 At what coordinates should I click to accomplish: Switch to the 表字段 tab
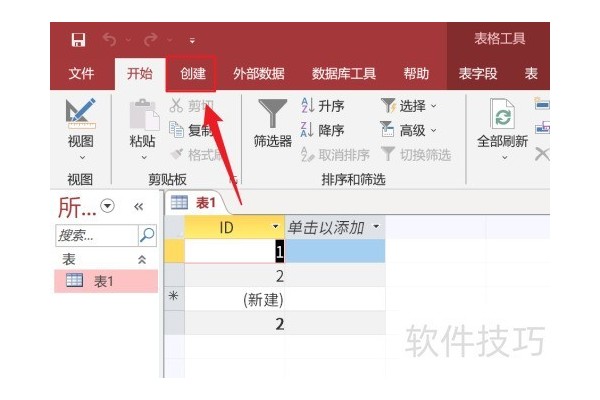(478, 73)
